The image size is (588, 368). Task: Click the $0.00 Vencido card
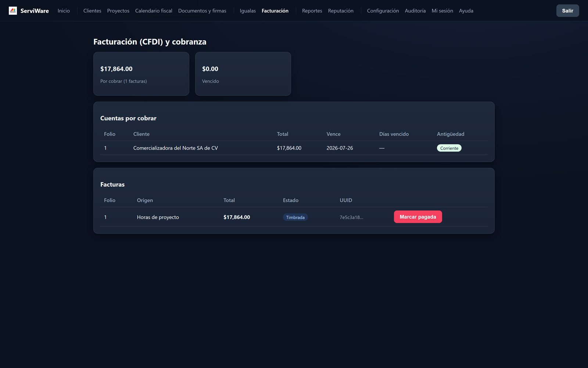point(243,74)
